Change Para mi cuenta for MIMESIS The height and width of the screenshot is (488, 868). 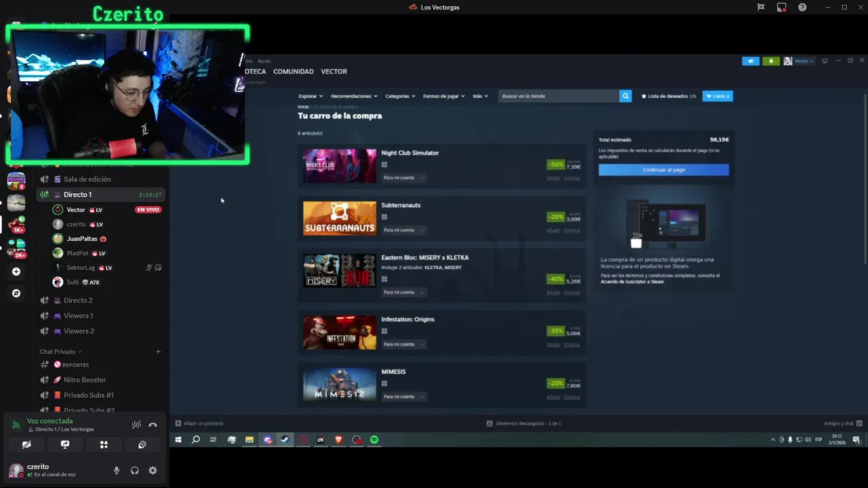coord(403,396)
